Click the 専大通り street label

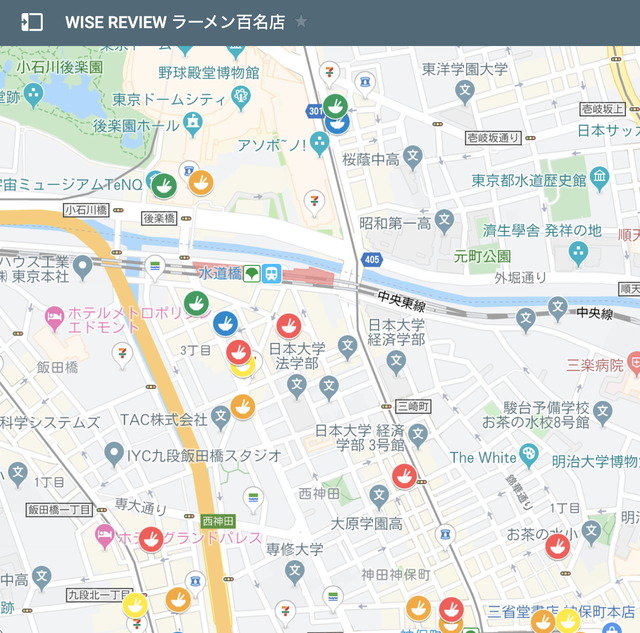coord(141,506)
